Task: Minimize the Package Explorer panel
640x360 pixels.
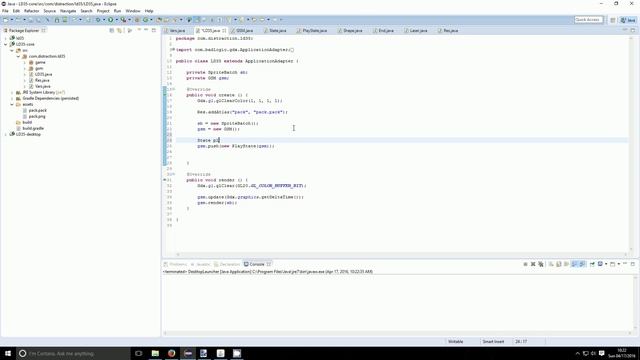Action: pyautogui.click(x=146, y=30)
